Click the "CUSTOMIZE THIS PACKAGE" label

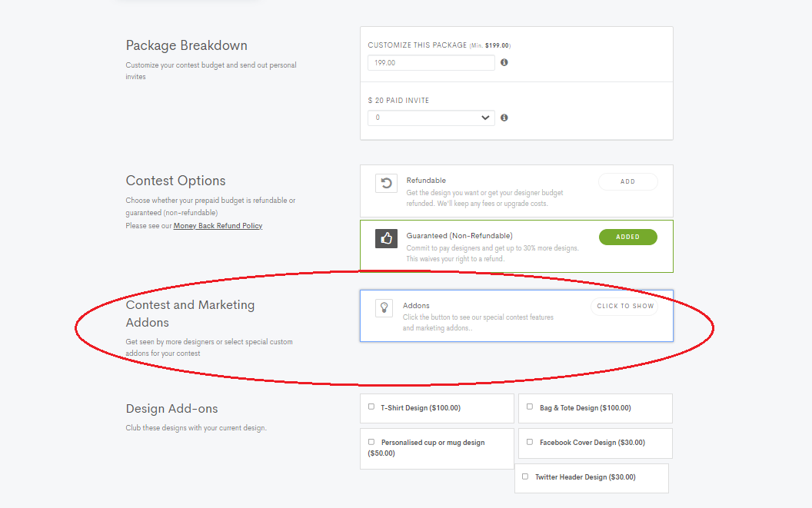[417, 45]
